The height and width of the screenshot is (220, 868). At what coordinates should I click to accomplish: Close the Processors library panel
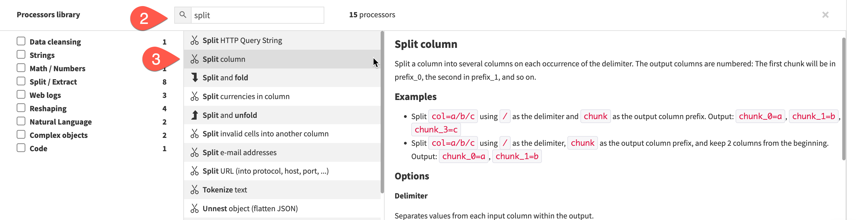(825, 15)
